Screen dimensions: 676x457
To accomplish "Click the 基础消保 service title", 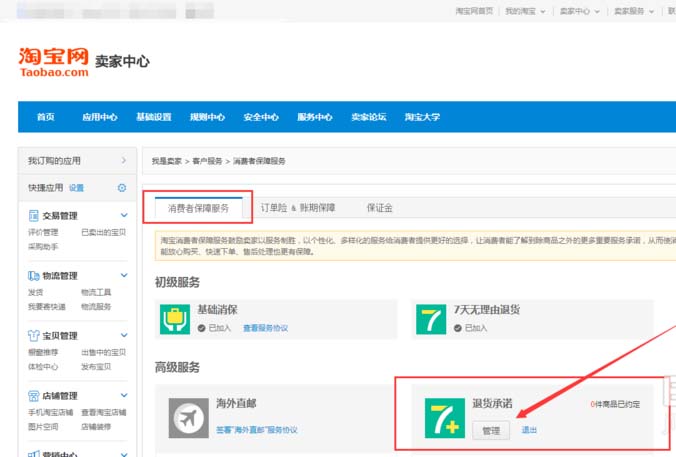I will click(217, 310).
